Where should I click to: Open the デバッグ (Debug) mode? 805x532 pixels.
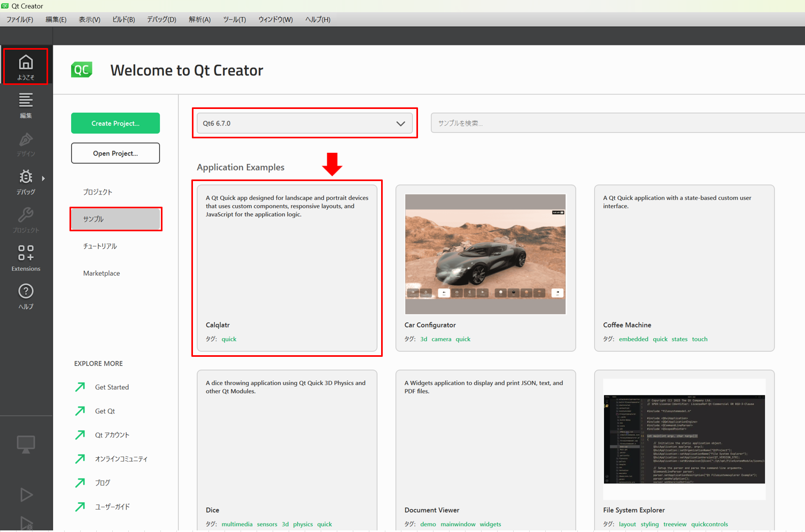pos(26,182)
